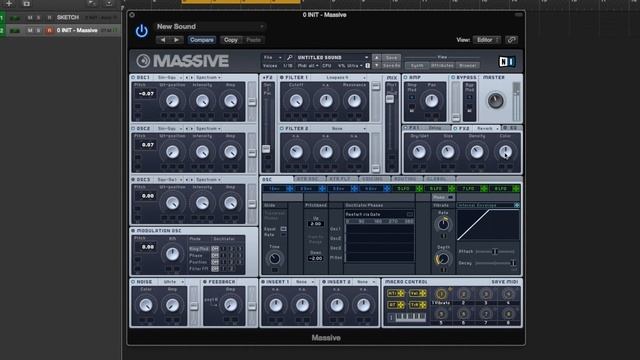Open FX2 Reverb effect dropdown
Viewport: 640px width, 360px height.
pyautogui.click(x=488, y=128)
